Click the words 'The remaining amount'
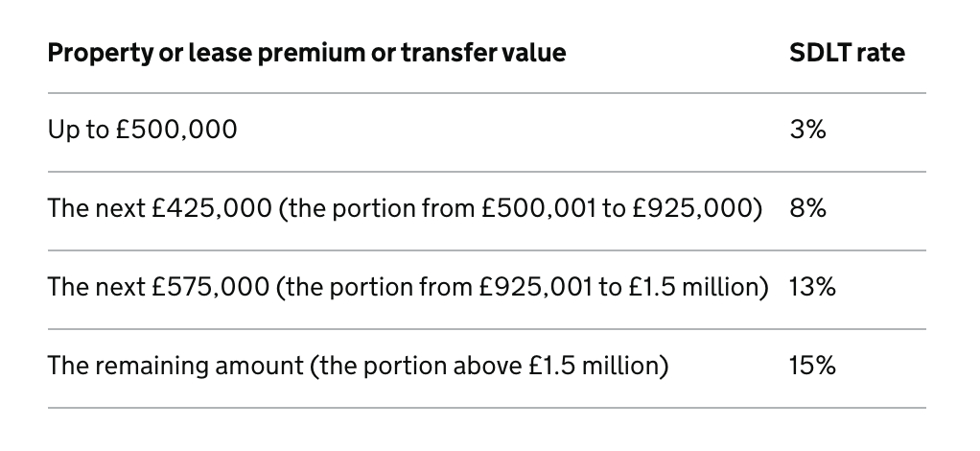The image size is (980, 451). (175, 366)
